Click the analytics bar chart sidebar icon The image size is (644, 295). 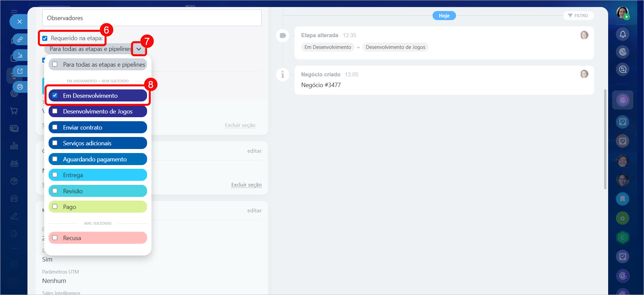pos(14,146)
